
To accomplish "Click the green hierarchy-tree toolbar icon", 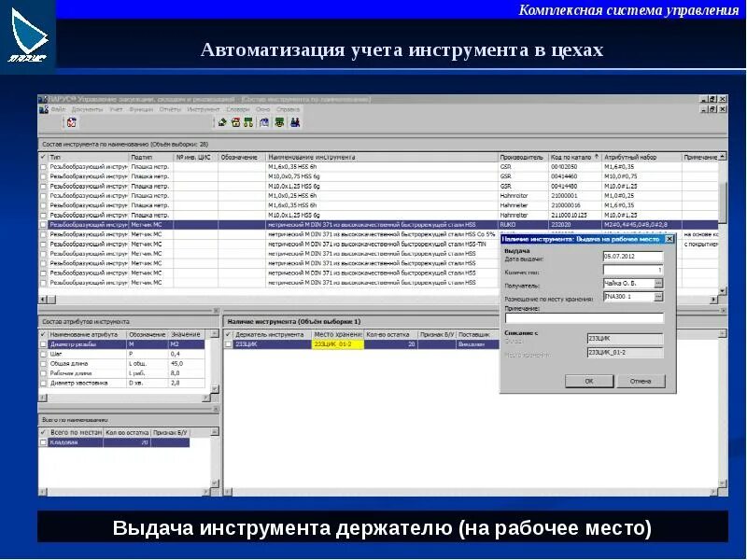I will [x=248, y=123].
